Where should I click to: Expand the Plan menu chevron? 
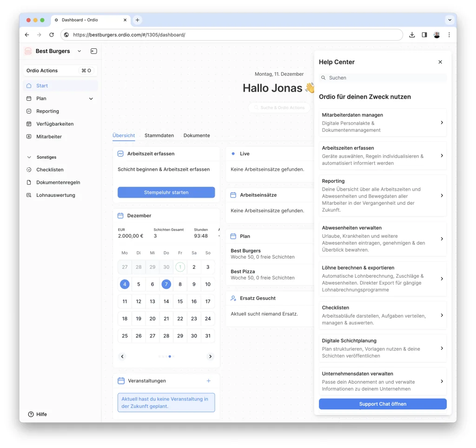tap(91, 99)
